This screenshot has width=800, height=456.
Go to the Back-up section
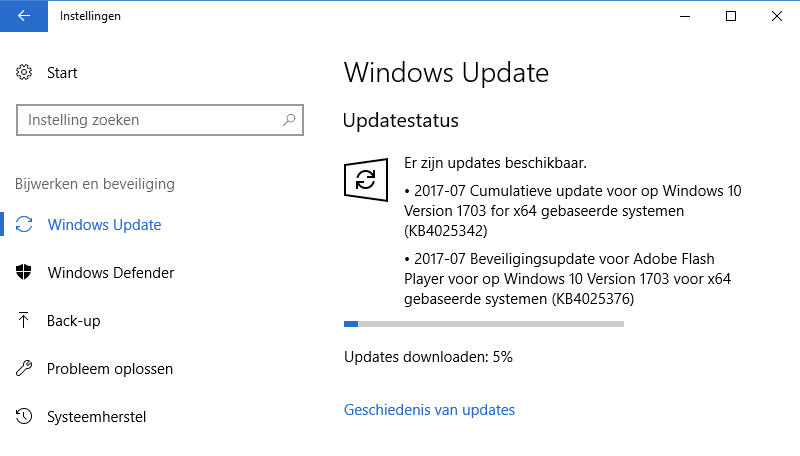73,321
